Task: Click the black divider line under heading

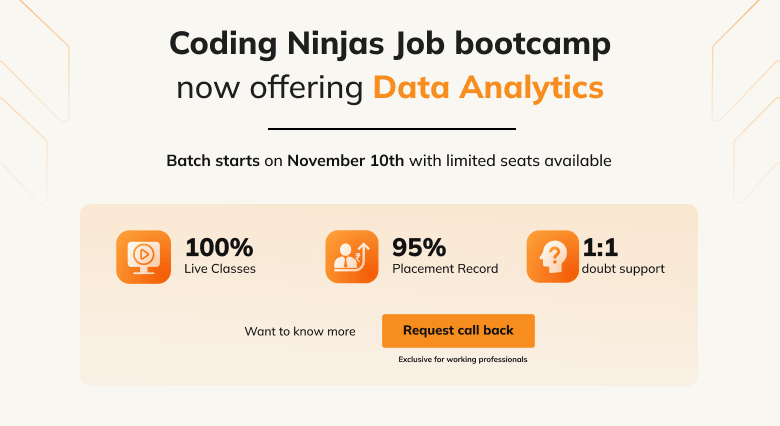Action: 392,128
